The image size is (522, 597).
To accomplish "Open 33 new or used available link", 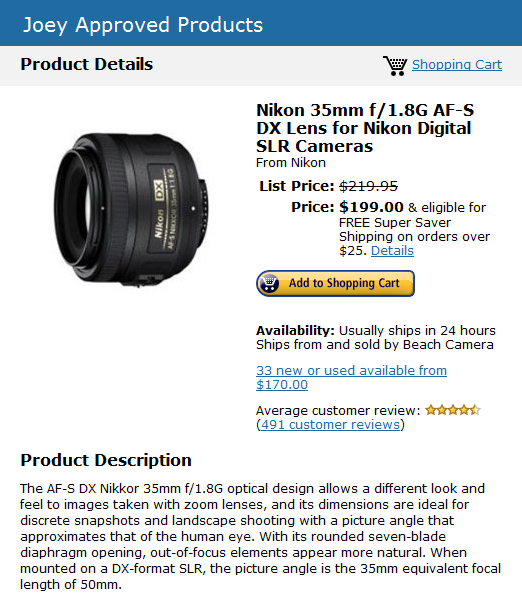I will tap(351, 377).
